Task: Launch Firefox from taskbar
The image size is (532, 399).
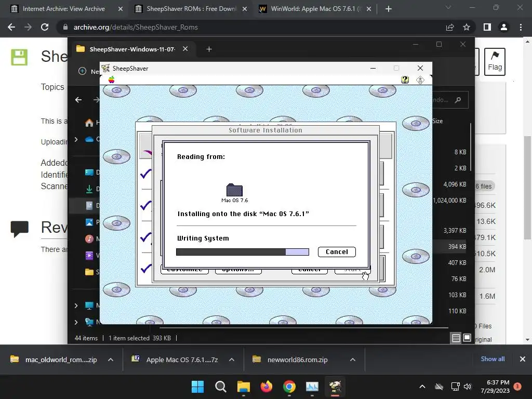Action: click(267, 387)
